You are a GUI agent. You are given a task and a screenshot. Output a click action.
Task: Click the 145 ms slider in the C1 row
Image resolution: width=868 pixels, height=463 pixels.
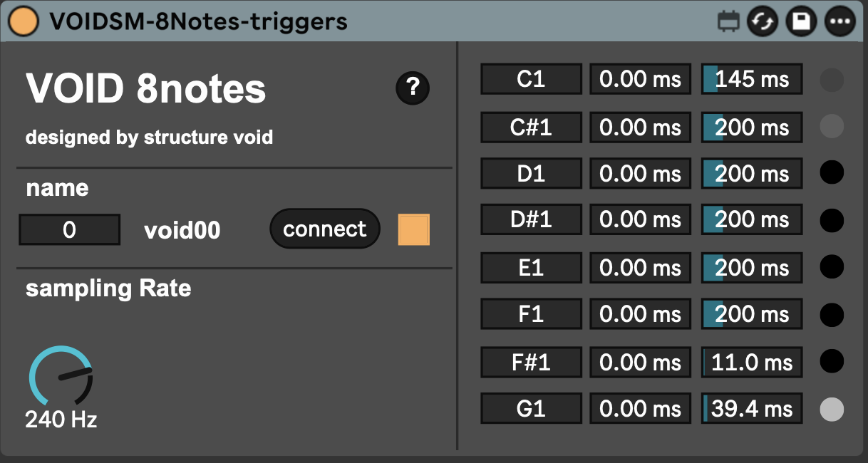(750, 79)
